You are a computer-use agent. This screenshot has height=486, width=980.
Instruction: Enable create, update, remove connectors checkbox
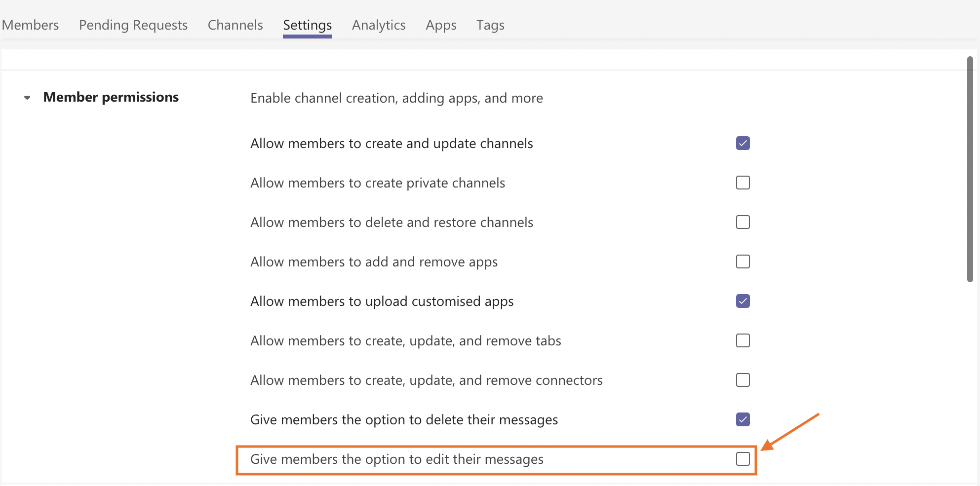(x=743, y=380)
